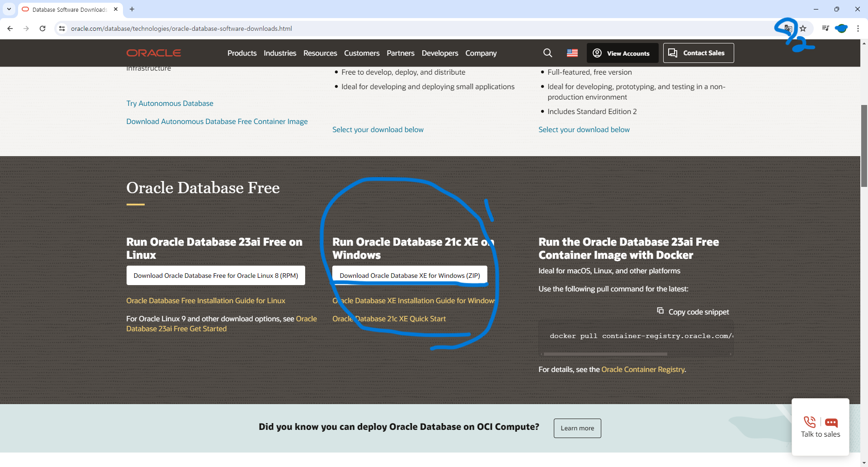Minimize the browser window
The width and height of the screenshot is (868, 467).
pos(816,9)
